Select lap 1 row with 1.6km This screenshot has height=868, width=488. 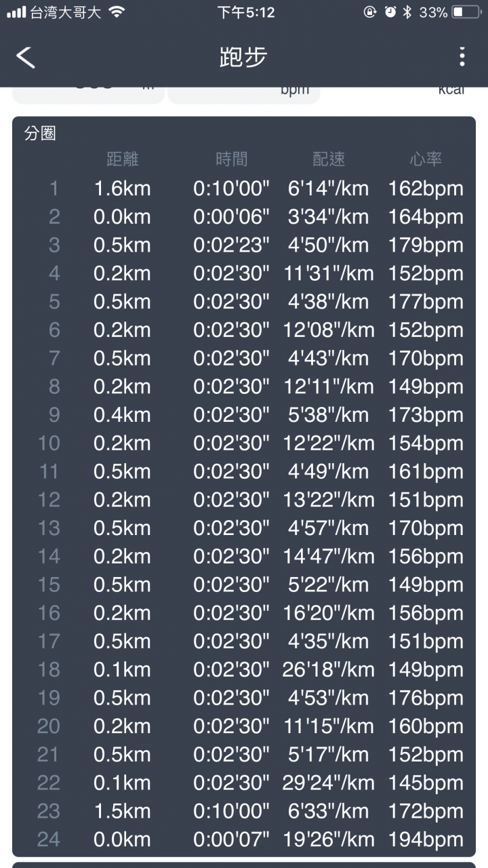(244, 189)
